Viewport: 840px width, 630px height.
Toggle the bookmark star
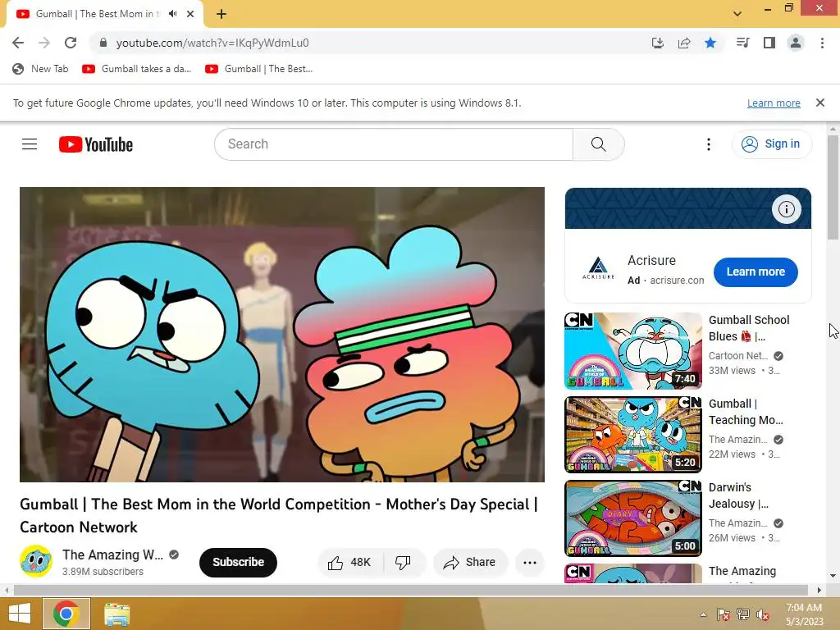click(710, 43)
